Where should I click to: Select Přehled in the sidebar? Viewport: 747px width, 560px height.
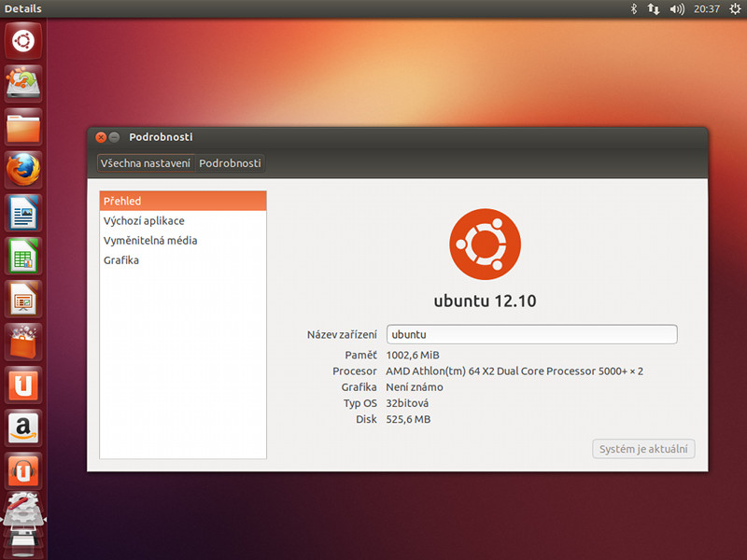(183, 201)
